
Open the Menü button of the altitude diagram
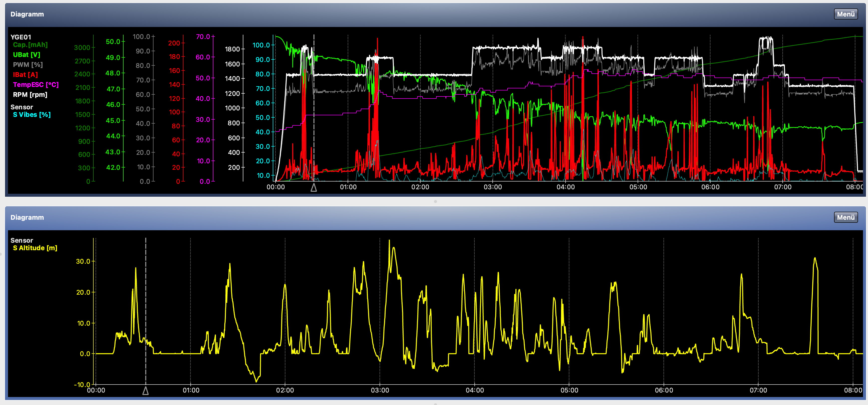(846, 217)
